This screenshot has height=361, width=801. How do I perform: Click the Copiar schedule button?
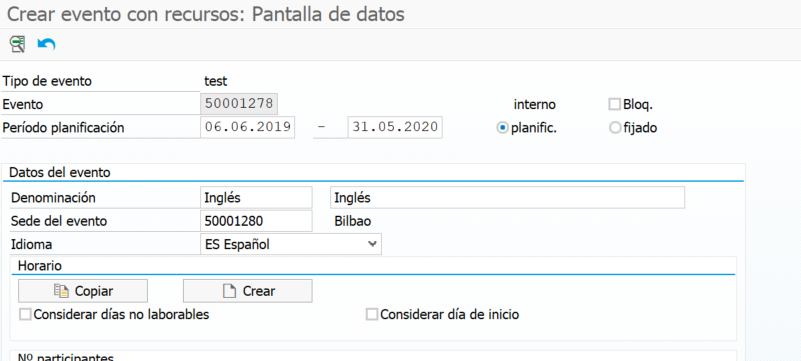(83, 291)
